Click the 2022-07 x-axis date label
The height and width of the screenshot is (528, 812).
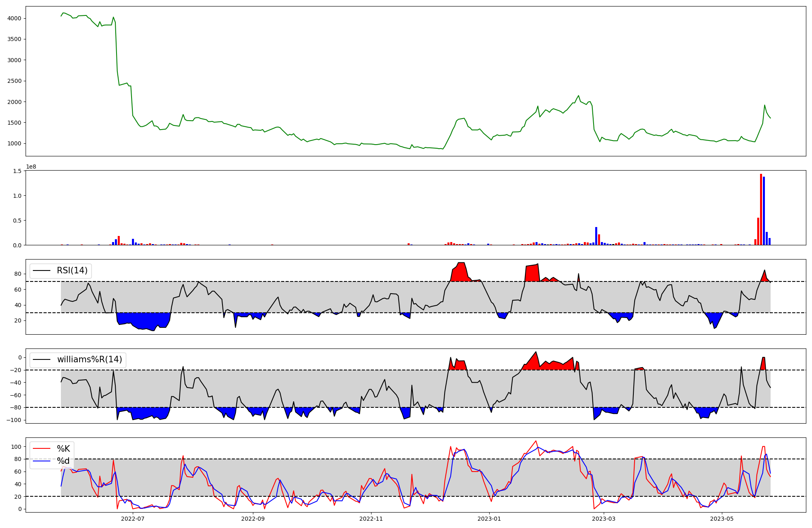tap(133, 519)
